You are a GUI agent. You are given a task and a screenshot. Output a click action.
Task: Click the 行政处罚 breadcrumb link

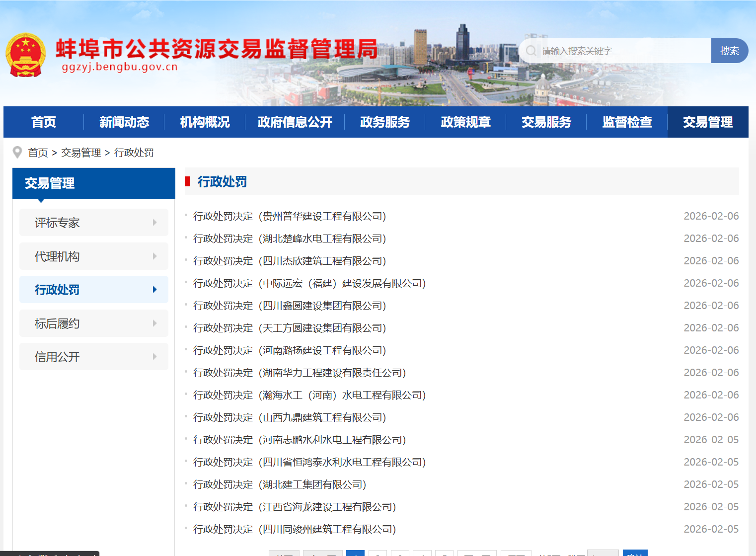coord(134,153)
